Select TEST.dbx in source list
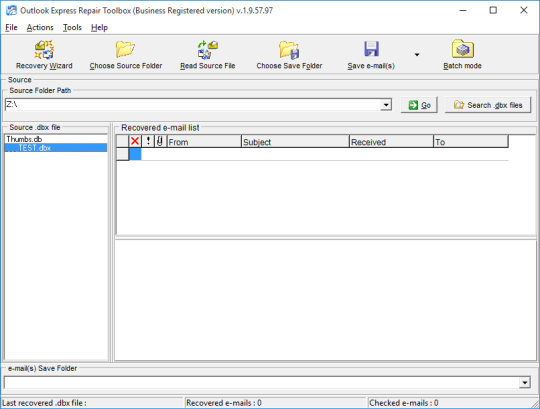The image size is (540, 409). (x=56, y=148)
